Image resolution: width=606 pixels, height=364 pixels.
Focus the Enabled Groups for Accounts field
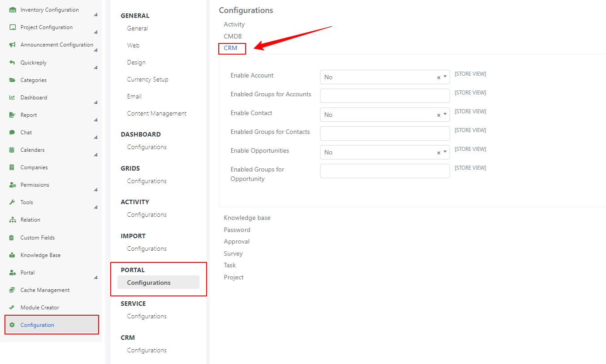pyautogui.click(x=385, y=96)
